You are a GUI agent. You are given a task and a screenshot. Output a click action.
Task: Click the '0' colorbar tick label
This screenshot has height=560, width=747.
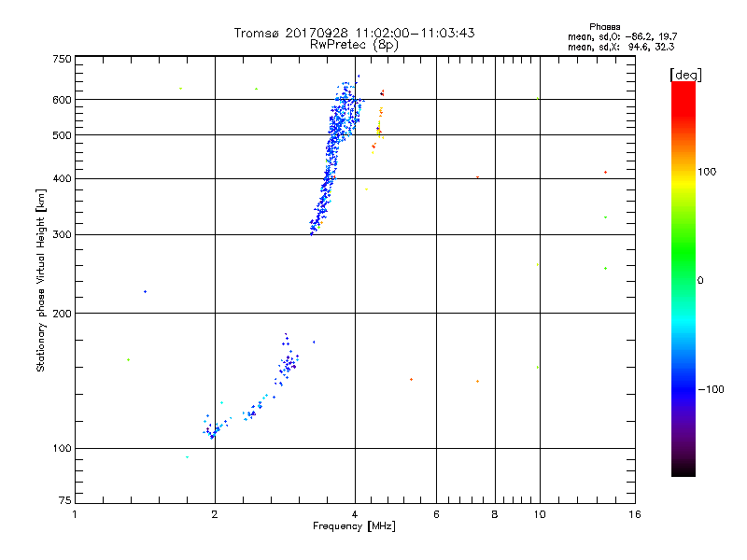(x=699, y=281)
